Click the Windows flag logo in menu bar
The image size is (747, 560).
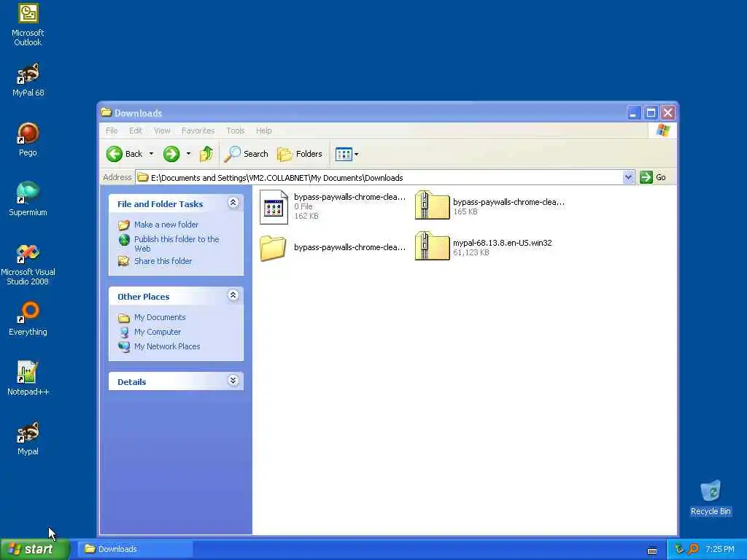[x=662, y=131]
